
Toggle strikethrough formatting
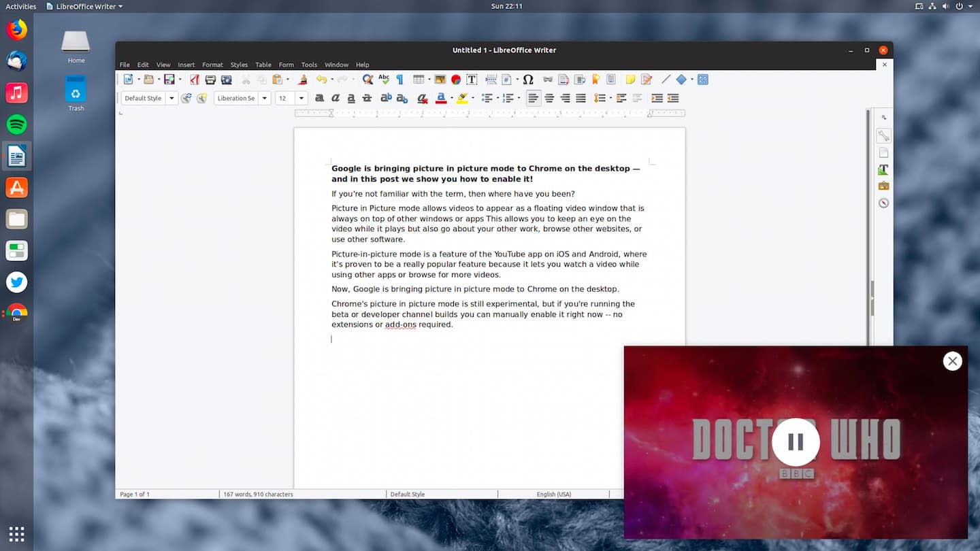[x=366, y=98]
